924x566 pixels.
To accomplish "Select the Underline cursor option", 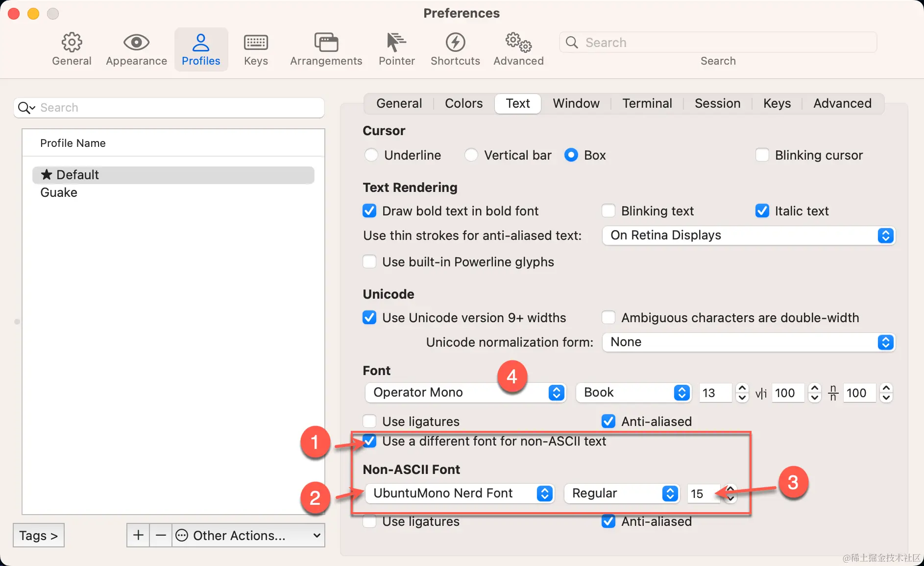I will pos(371,155).
